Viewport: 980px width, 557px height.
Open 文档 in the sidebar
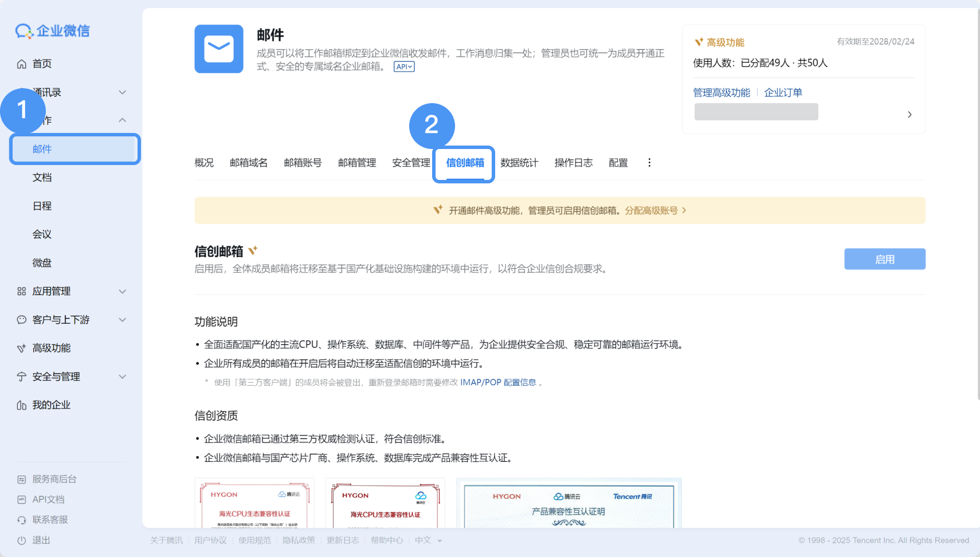[x=42, y=178]
